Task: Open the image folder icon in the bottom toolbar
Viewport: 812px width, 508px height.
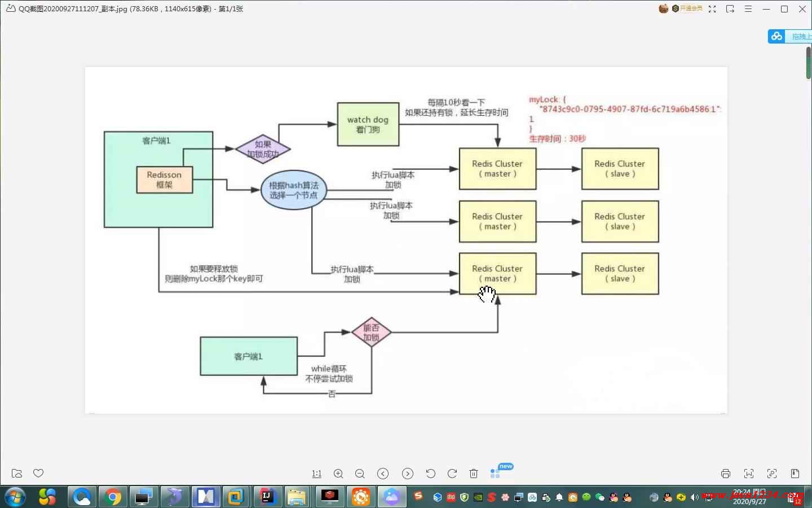Action: tap(17, 474)
